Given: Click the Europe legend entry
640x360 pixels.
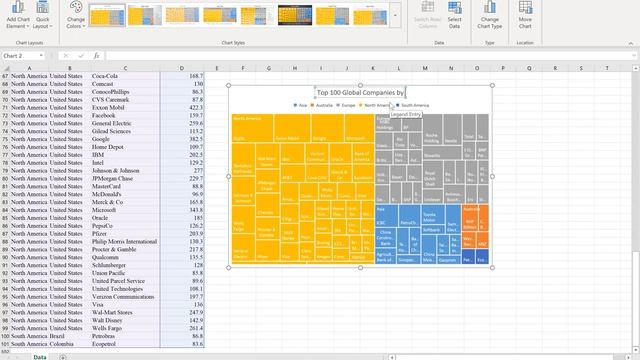Looking at the screenshot, I should pyautogui.click(x=346, y=105).
